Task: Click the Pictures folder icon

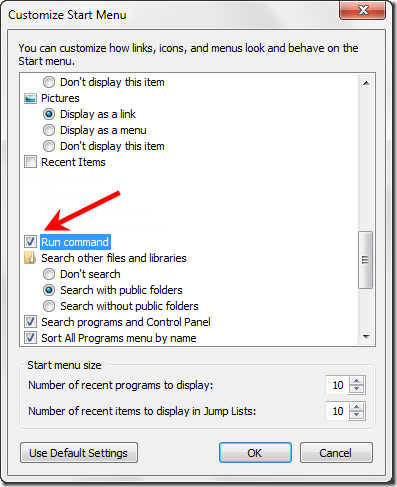Action: [x=30, y=98]
